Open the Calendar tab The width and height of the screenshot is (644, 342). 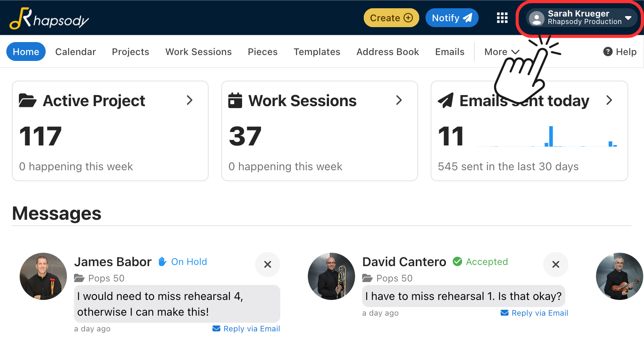pos(76,52)
